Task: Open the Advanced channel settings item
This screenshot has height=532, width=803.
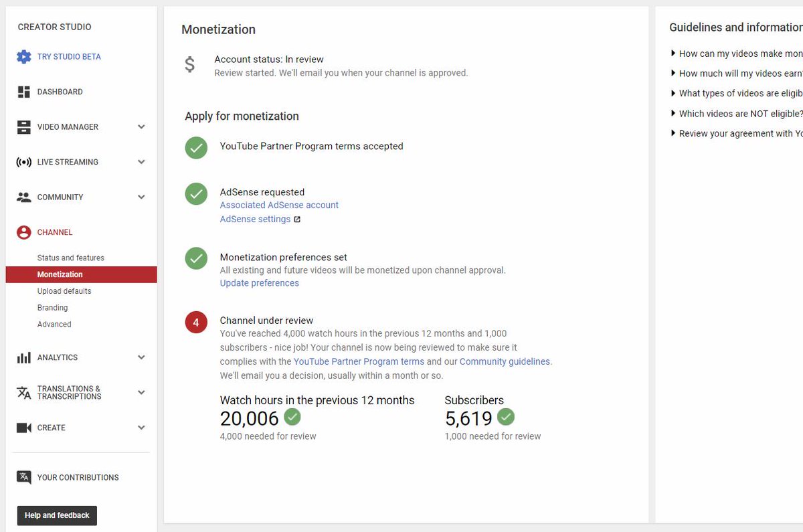Action: pyautogui.click(x=54, y=325)
